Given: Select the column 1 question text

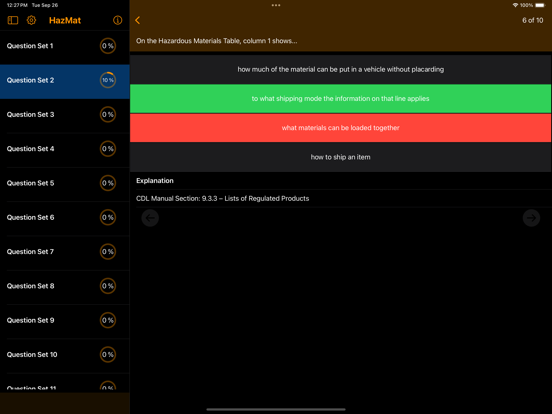Looking at the screenshot, I should point(217,41).
